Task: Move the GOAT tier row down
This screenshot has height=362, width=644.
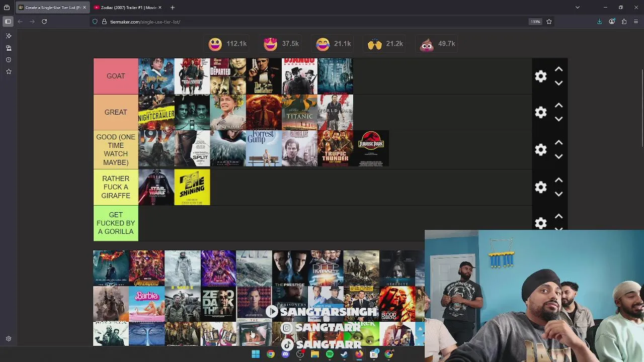Action: [558, 83]
